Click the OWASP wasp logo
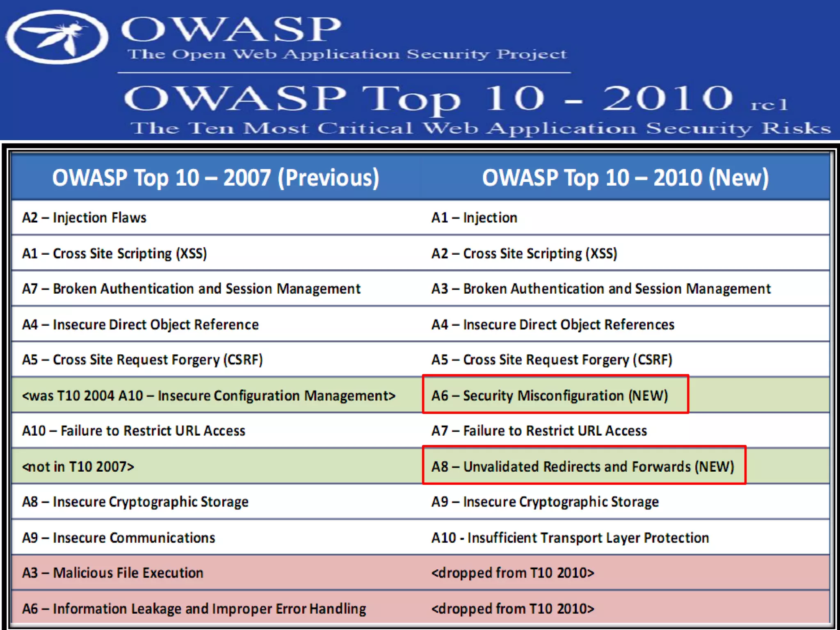Screen dimensions: 840x630 [x=57, y=37]
